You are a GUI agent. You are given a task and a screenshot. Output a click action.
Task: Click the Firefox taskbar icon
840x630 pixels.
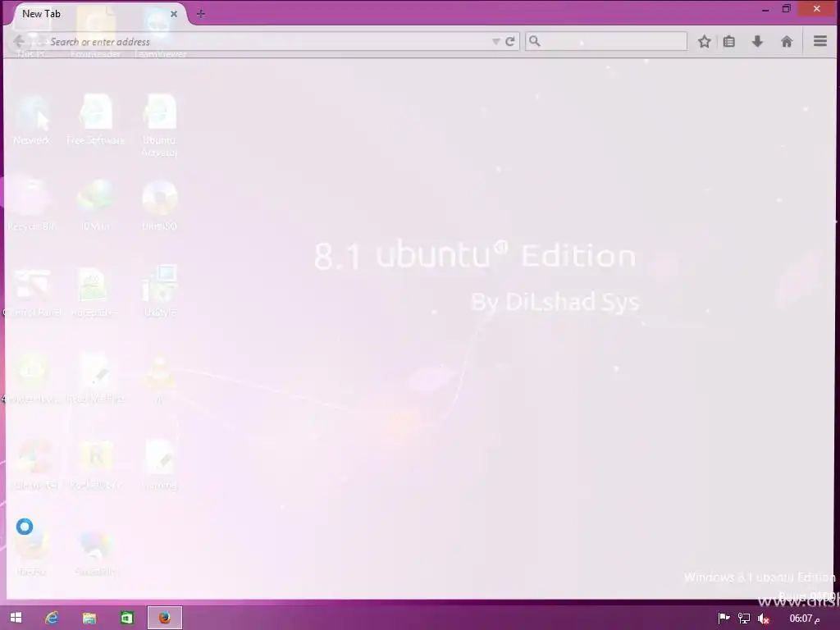tap(164, 618)
